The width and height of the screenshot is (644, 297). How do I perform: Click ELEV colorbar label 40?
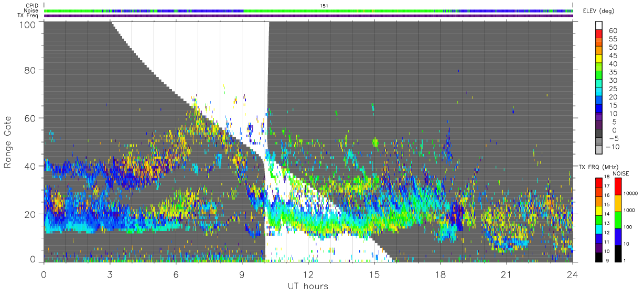[x=612, y=63]
